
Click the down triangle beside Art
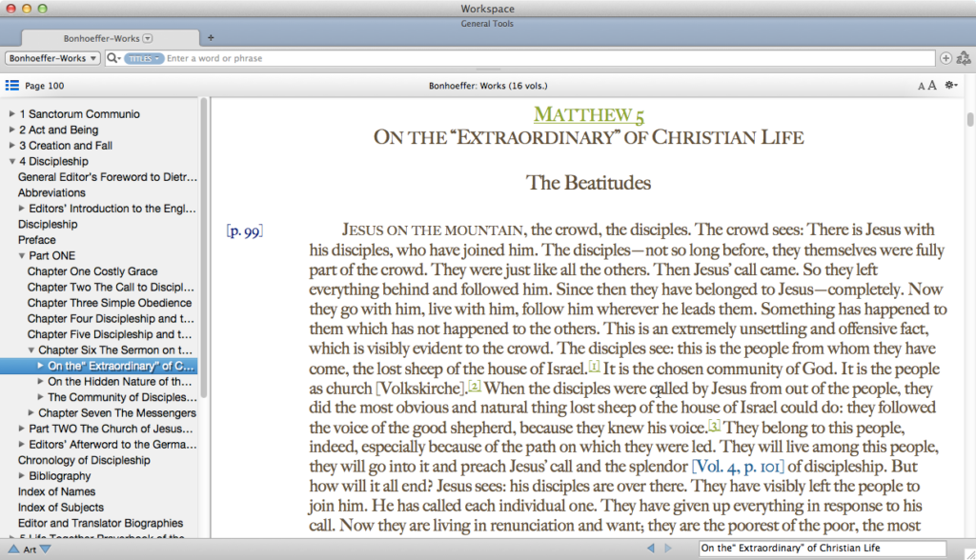pyautogui.click(x=45, y=549)
